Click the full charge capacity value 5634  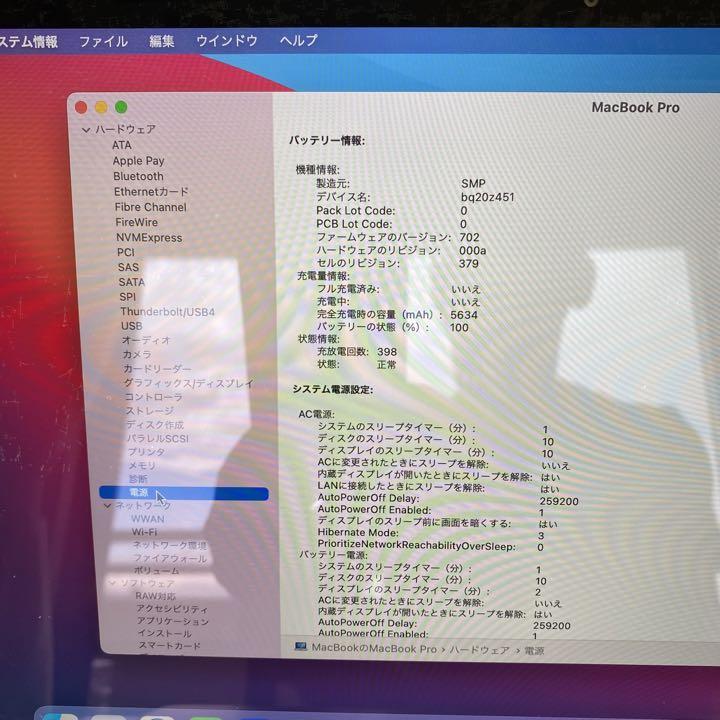tap(464, 315)
